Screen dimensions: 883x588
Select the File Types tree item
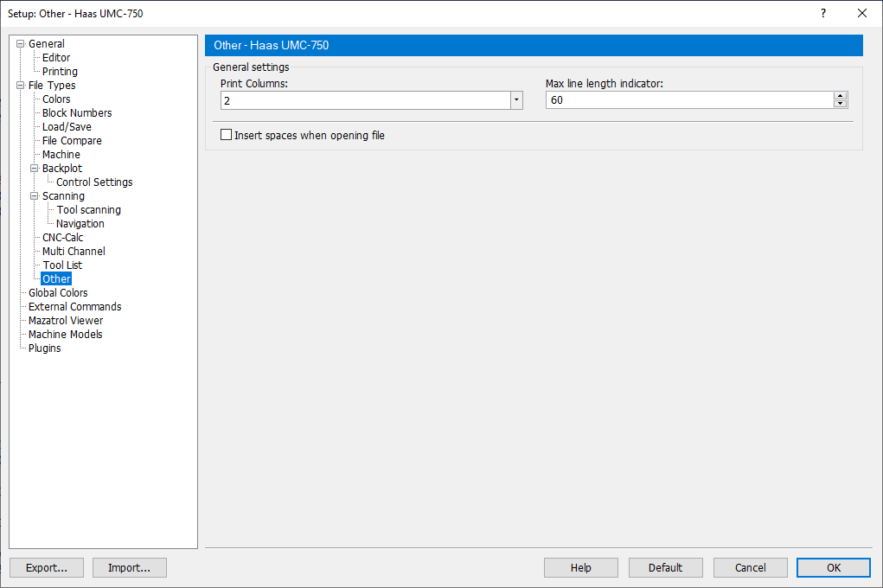52,86
